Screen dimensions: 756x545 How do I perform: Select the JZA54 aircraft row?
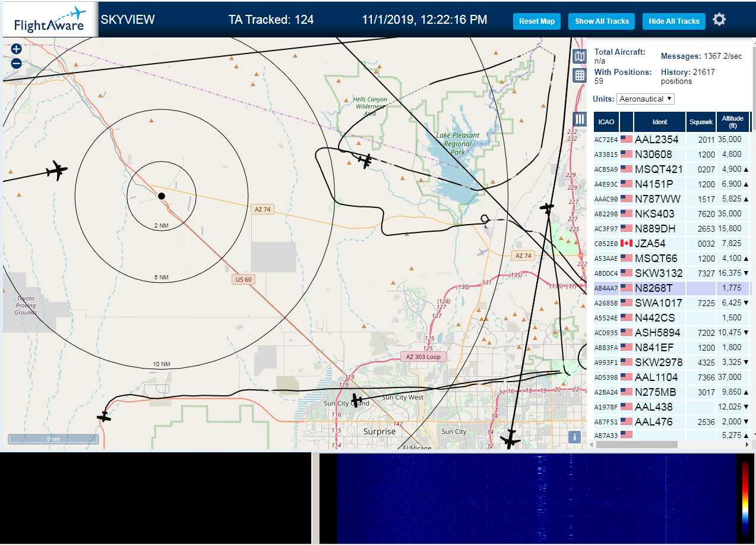tap(672, 243)
